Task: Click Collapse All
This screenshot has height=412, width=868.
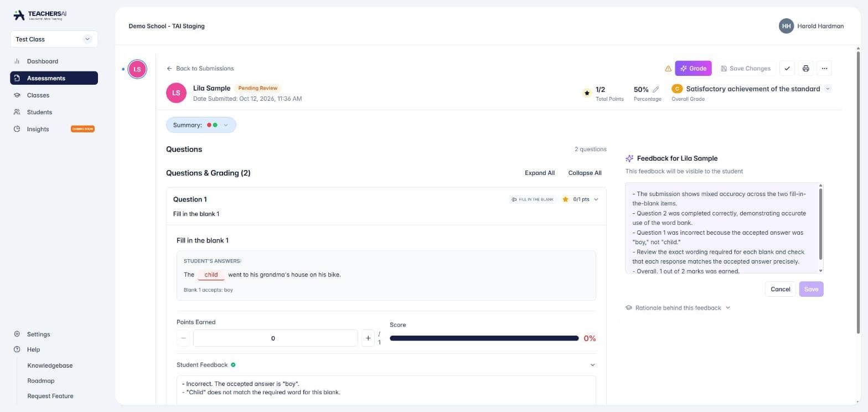Action: [x=585, y=173]
